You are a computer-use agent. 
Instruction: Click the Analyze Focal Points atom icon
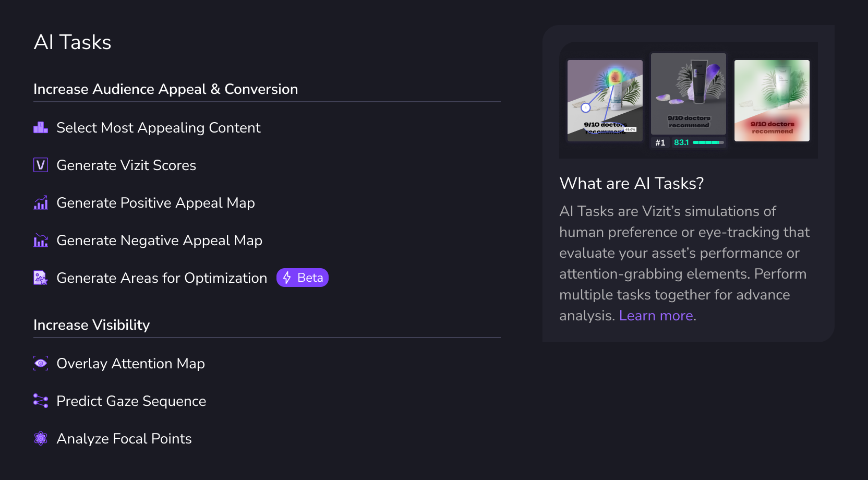tap(41, 439)
